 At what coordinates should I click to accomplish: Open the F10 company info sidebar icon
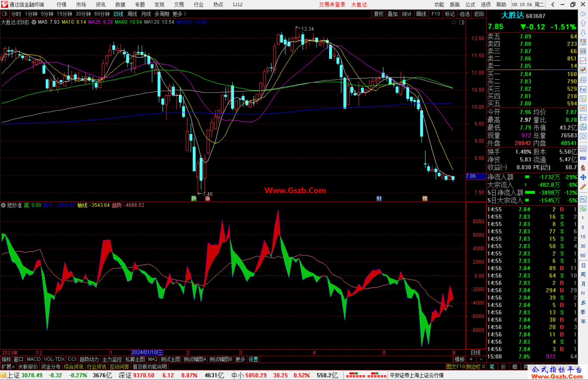pos(583,89)
